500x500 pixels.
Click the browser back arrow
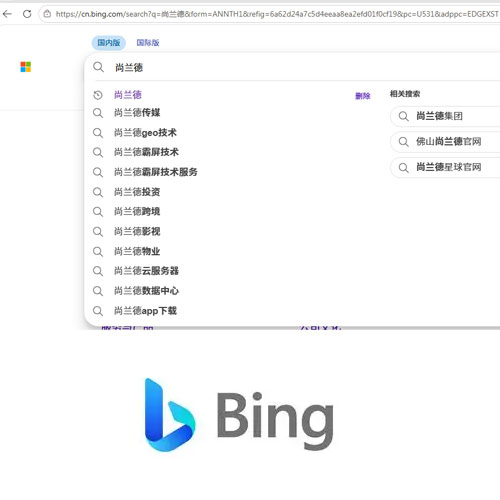(x=7, y=14)
